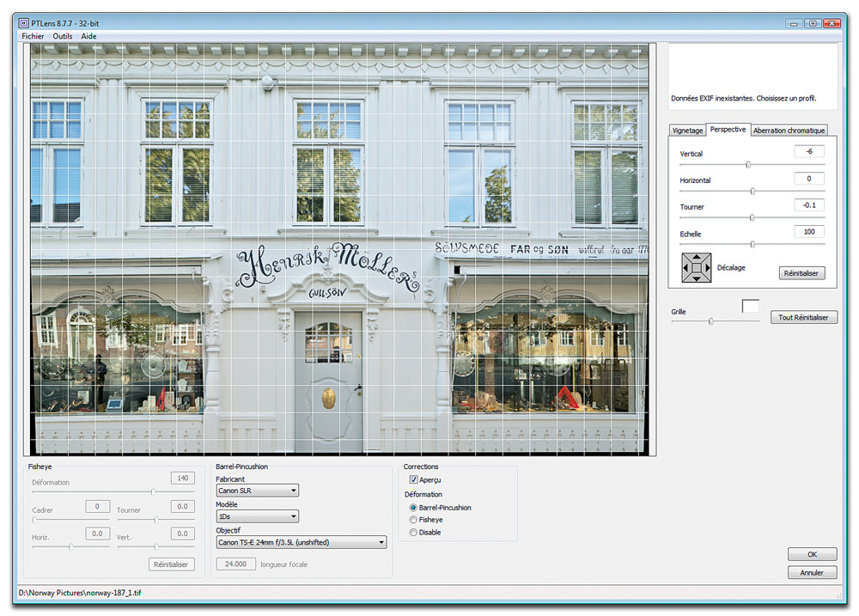This screenshot has width=859, height=616.
Task: Open the Fichier menu
Action: [x=33, y=36]
